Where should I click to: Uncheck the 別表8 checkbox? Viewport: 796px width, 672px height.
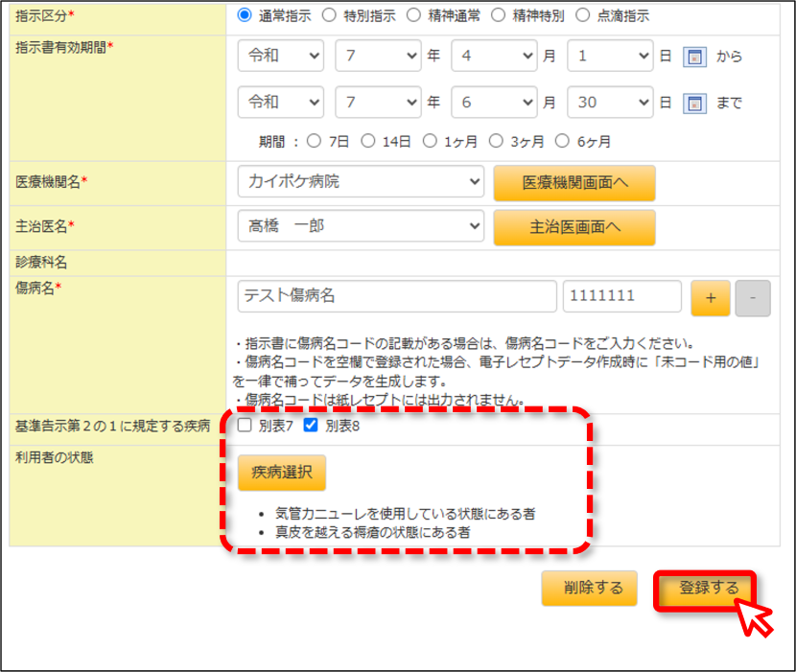pos(311,425)
